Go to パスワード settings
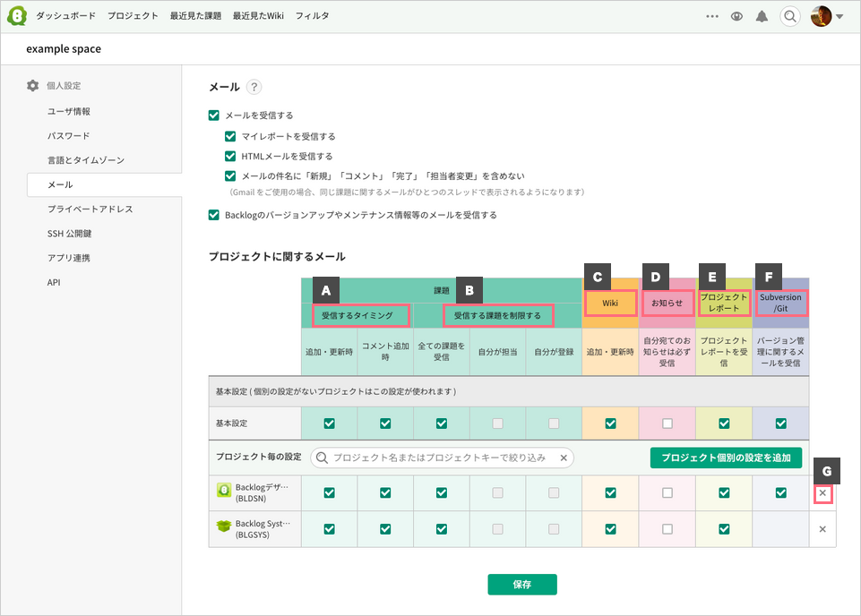861x616 pixels. click(69, 135)
